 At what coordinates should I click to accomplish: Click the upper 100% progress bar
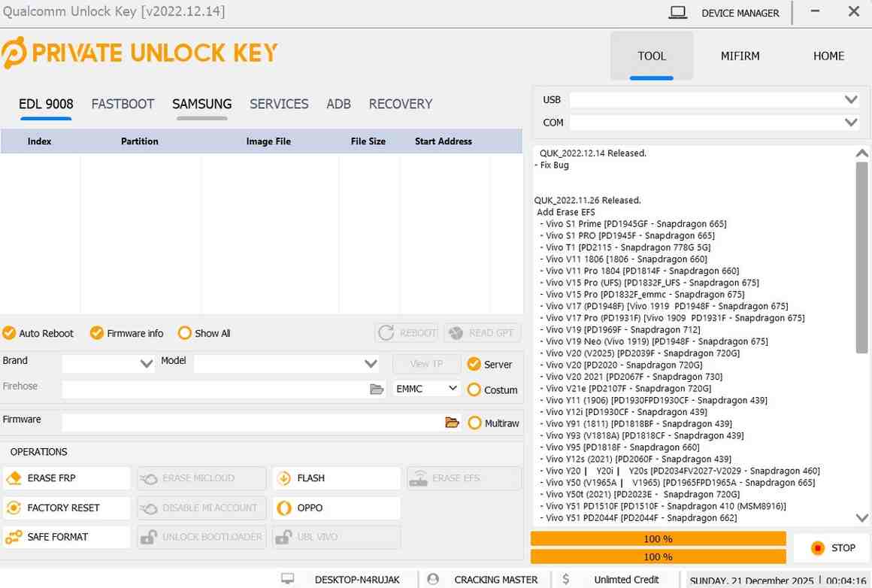point(659,538)
